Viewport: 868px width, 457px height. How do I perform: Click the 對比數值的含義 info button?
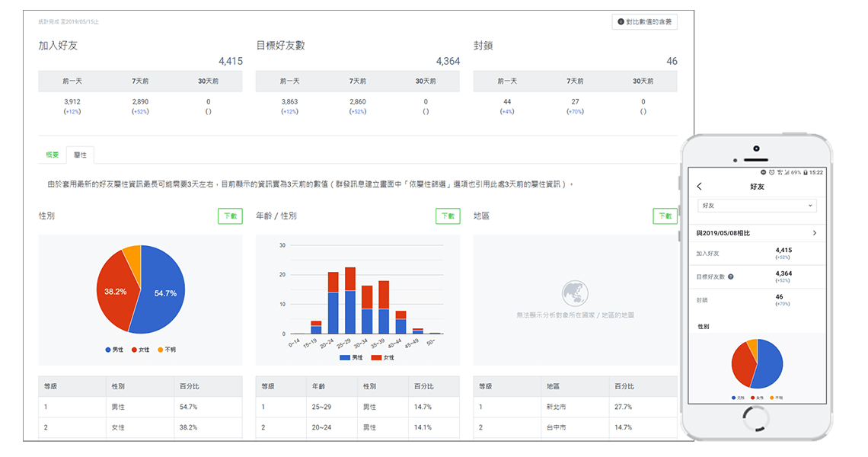[644, 22]
